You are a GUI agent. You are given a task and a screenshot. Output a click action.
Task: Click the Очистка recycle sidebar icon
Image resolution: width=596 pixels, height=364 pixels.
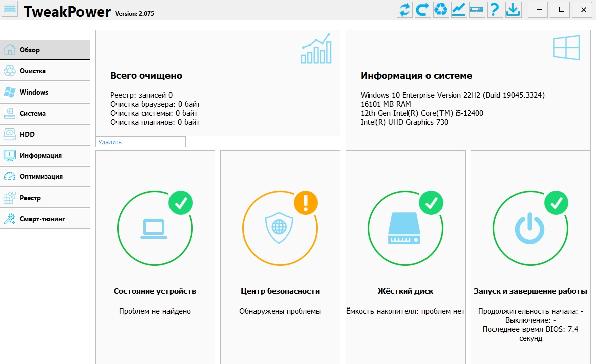tap(9, 71)
